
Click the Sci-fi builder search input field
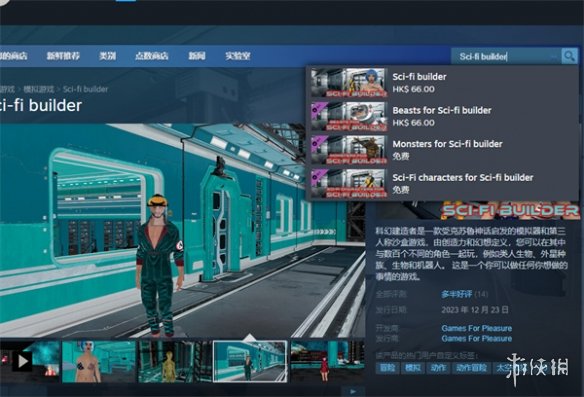click(506, 56)
